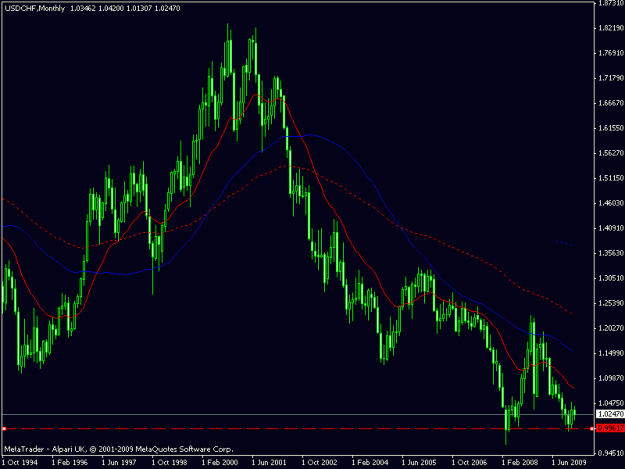Click the 1.09870 price axis label
Viewport: 625px width, 469px height.
[x=611, y=378]
